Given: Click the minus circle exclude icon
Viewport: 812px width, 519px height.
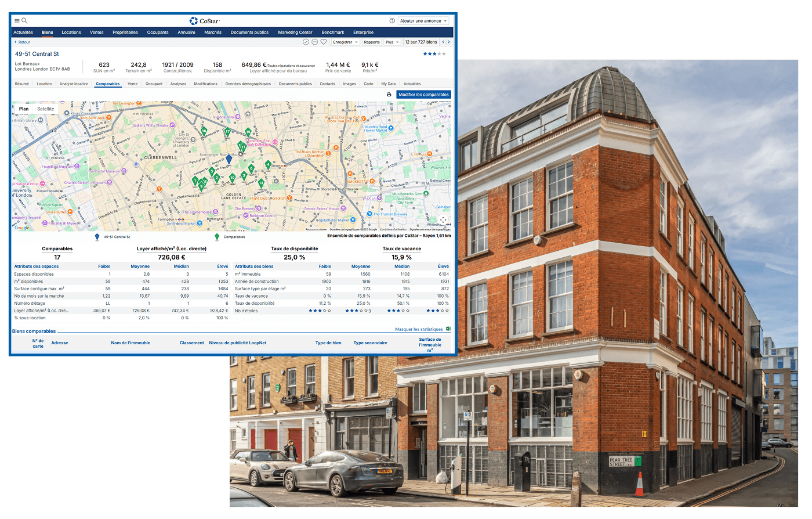Looking at the screenshot, I should pyautogui.click(x=315, y=42).
